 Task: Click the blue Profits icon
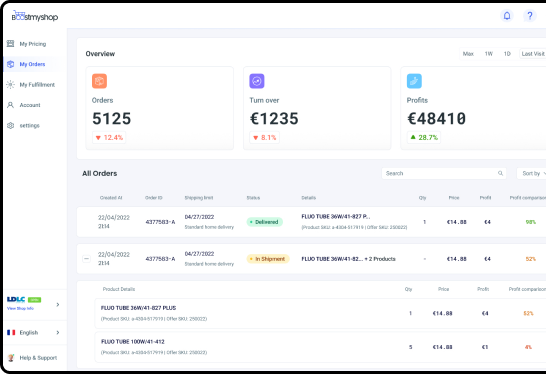pos(414,81)
